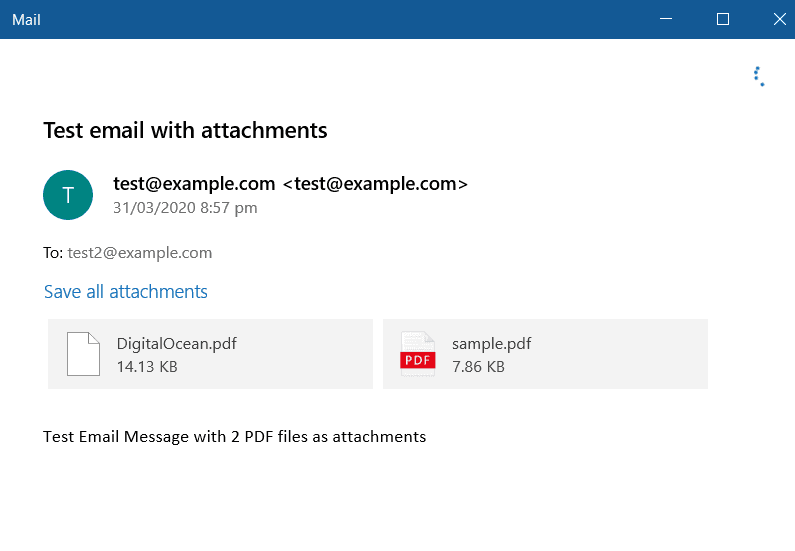Image resolution: width=795 pixels, height=551 pixels.
Task: Click the 31/03/2020 8:57 pm timestamp
Action: pyautogui.click(x=185, y=208)
